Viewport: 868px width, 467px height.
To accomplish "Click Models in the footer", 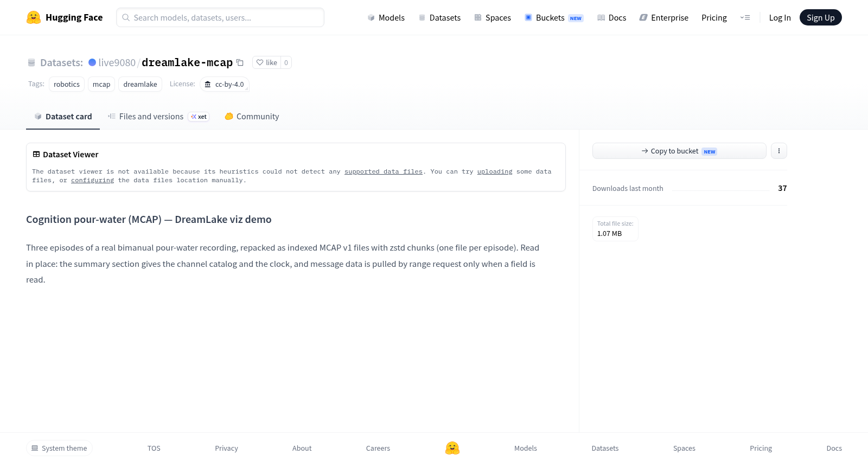I will (526, 448).
